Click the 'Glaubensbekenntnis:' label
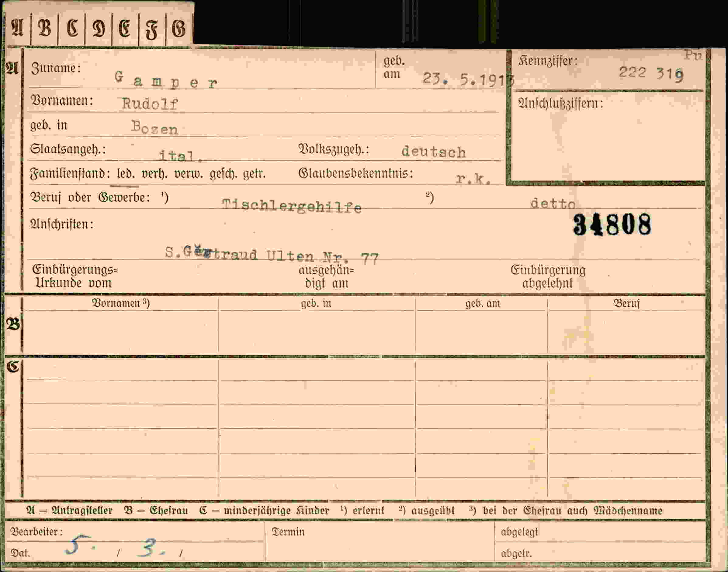Image resolution: width=728 pixels, height=572 pixels. tap(356, 173)
